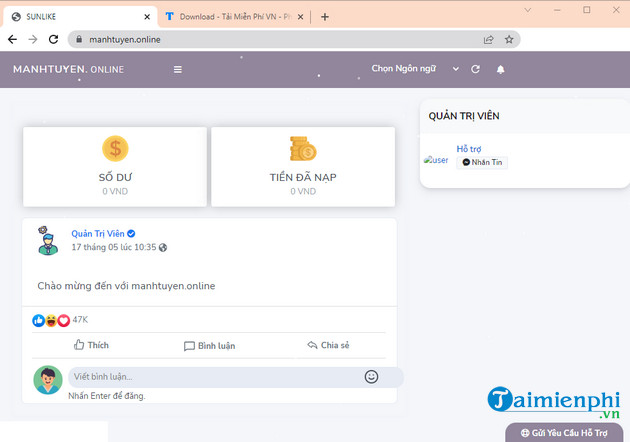
Task: Click the Gửi Yêu Cầu Hỗ Trợ button
Action: coord(564,433)
